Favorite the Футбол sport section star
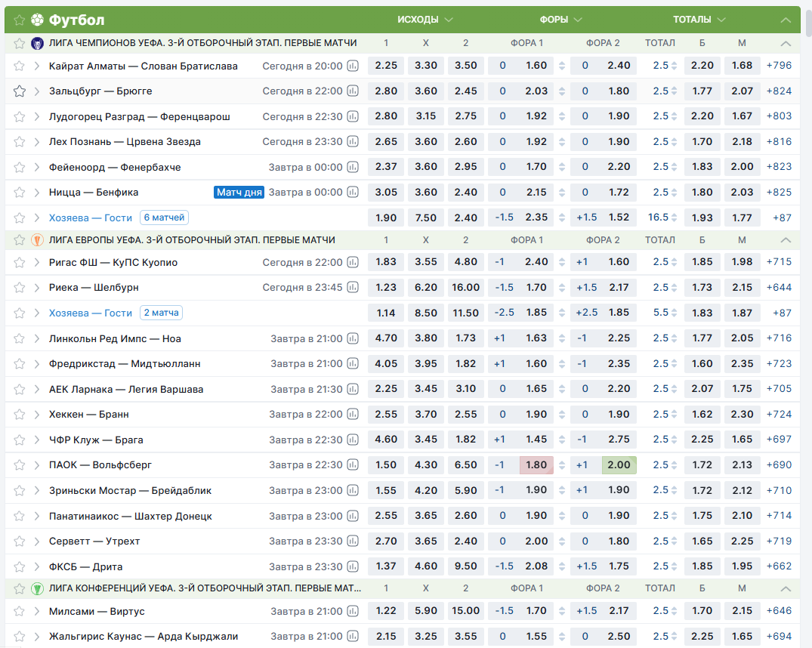 point(19,20)
